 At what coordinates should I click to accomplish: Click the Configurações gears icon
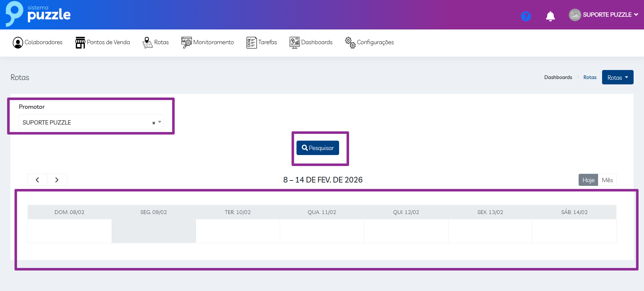350,43
